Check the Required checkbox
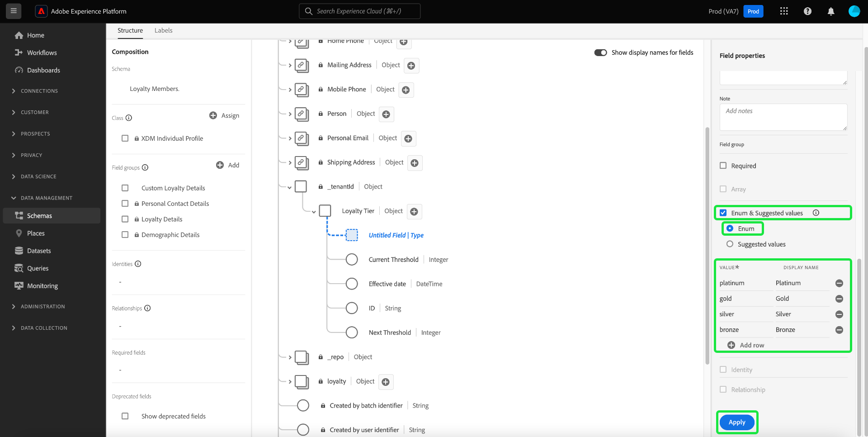 point(723,166)
